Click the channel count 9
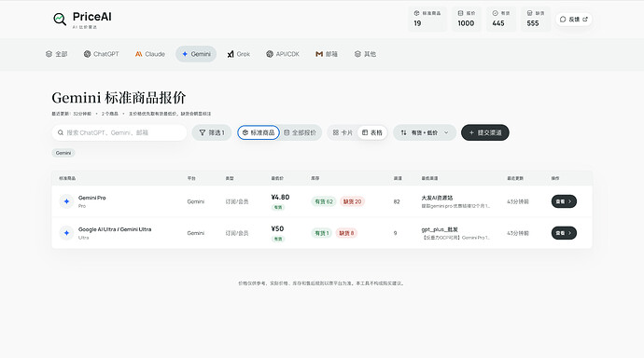Screen dimensions: 644x358 click(395, 233)
